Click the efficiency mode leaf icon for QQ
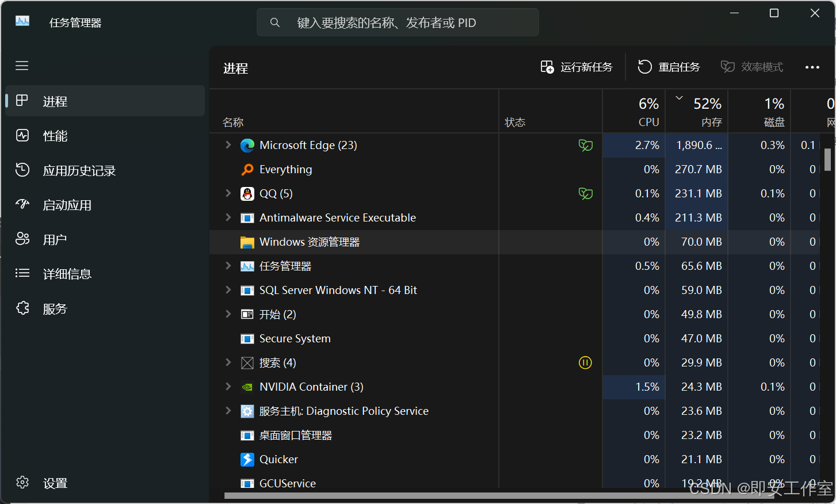836x504 pixels. pos(585,194)
